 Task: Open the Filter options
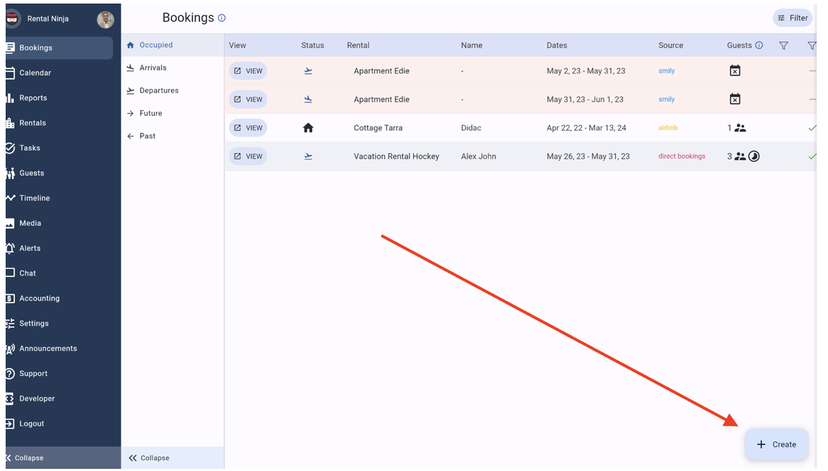792,18
